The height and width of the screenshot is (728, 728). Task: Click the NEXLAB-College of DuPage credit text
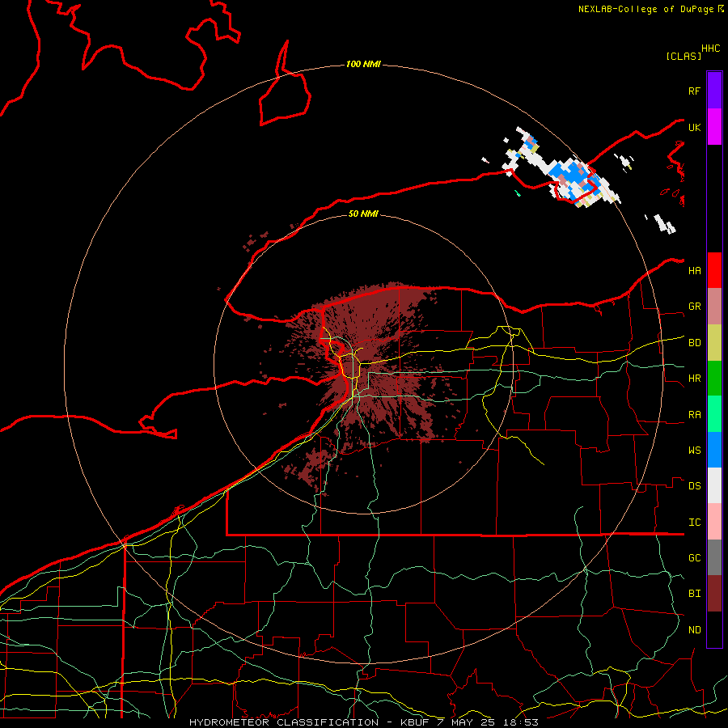point(647,9)
